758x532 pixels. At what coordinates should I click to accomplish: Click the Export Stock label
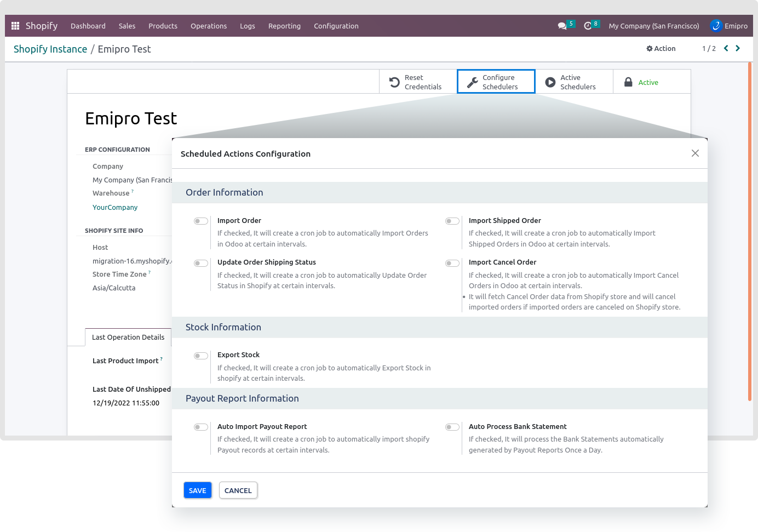tap(238, 354)
